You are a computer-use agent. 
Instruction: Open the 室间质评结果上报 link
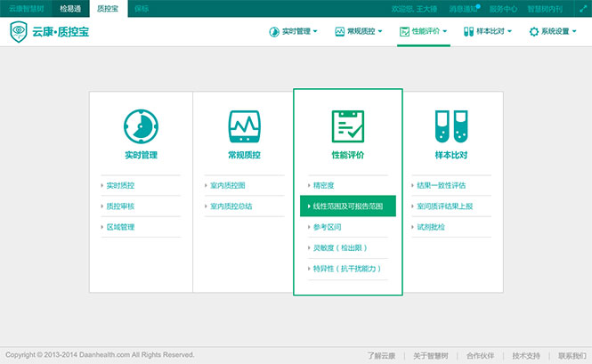[445, 206]
